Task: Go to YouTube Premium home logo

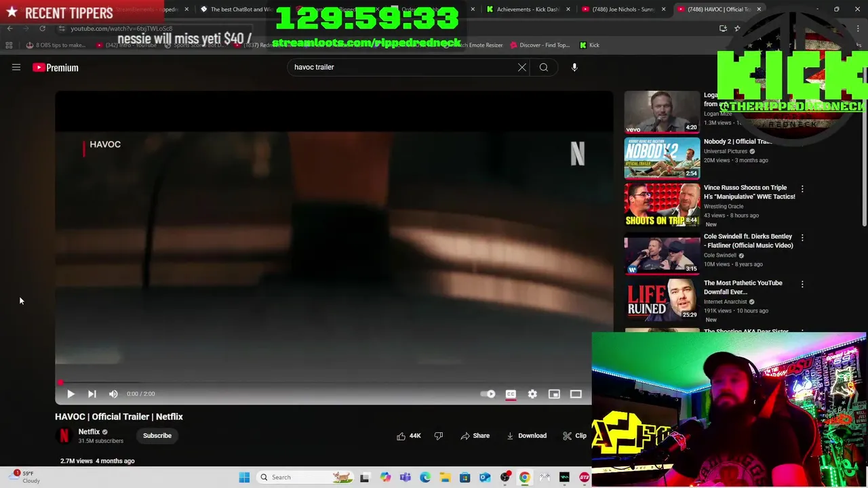Action: tap(56, 68)
